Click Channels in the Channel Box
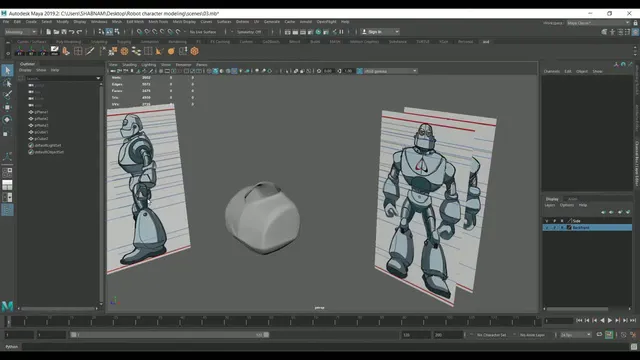Screen dimensions: 640x360 click(552, 71)
